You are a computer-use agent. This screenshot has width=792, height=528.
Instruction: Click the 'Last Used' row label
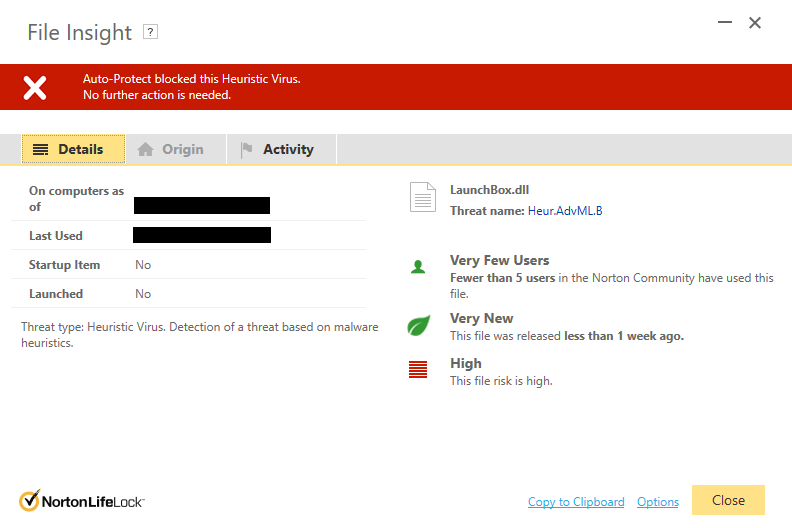click(x=56, y=235)
